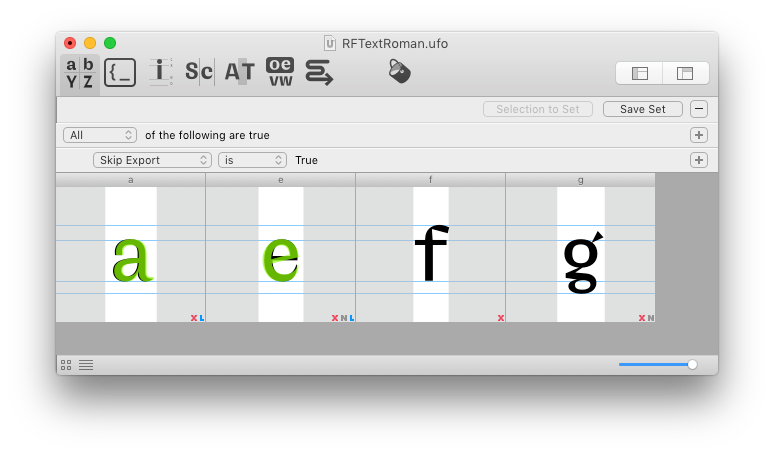Switch to glyph grid view mode

click(66, 365)
